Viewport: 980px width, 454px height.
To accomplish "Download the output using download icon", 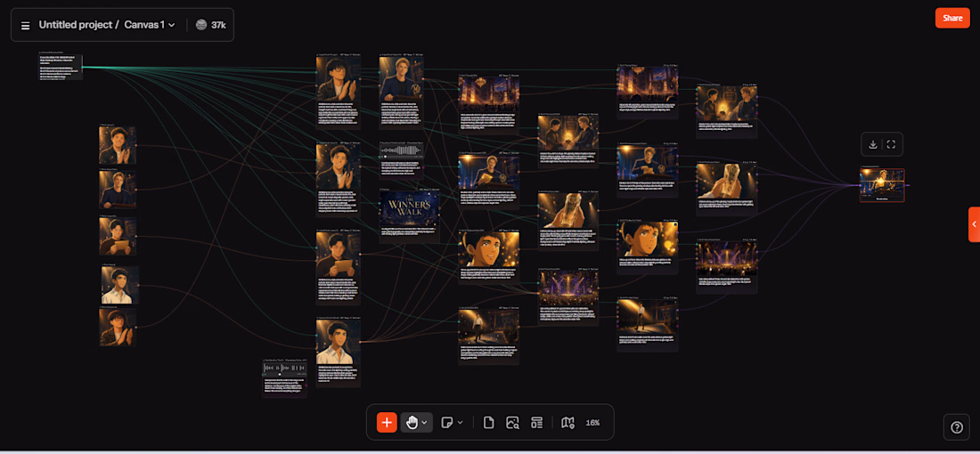I will tap(873, 144).
